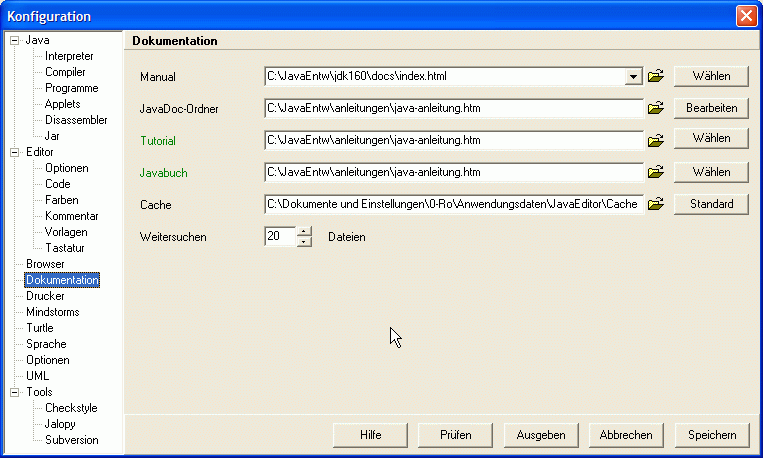
Task: Select Programme in the tree
Action: pyautogui.click(x=72, y=89)
